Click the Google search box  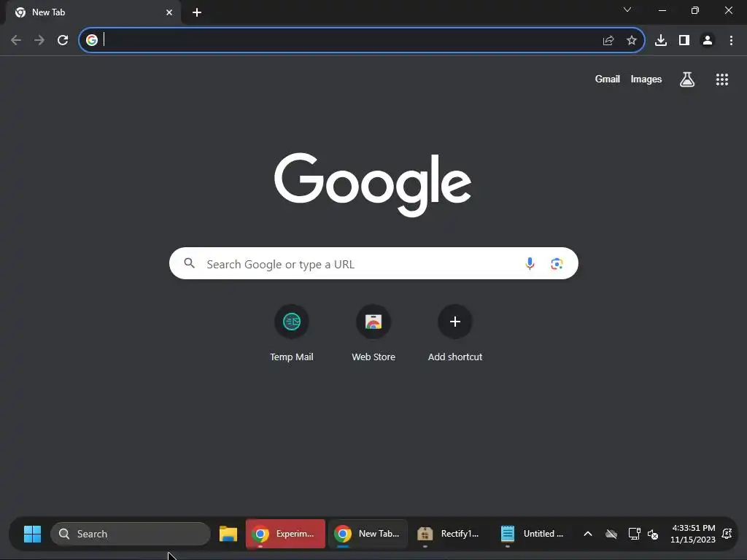(x=373, y=263)
